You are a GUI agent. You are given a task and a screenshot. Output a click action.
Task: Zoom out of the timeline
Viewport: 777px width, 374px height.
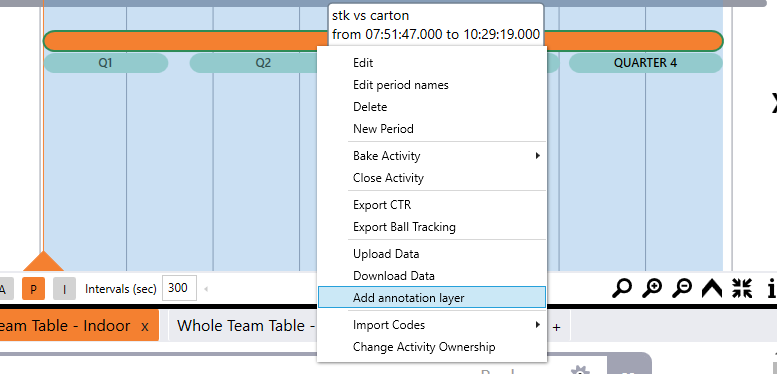(682, 288)
